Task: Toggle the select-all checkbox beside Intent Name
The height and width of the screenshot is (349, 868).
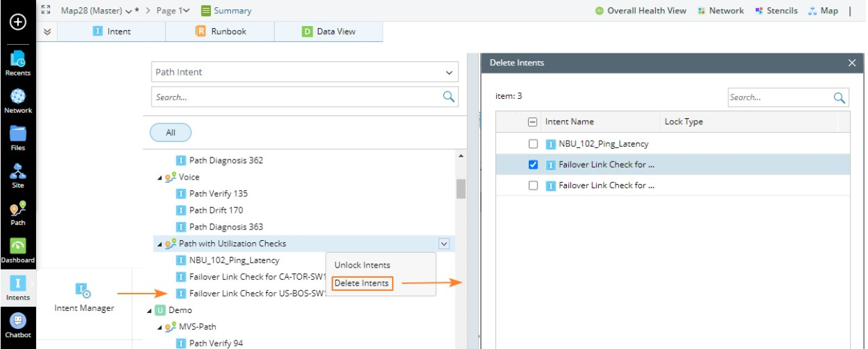Action: pyautogui.click(x=532, y=122)
